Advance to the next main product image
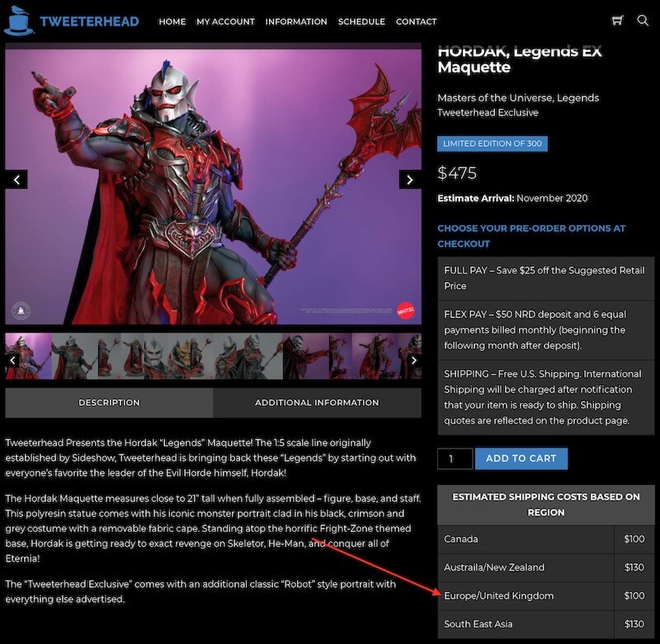 pyautogui.click(x=410, y=180)
